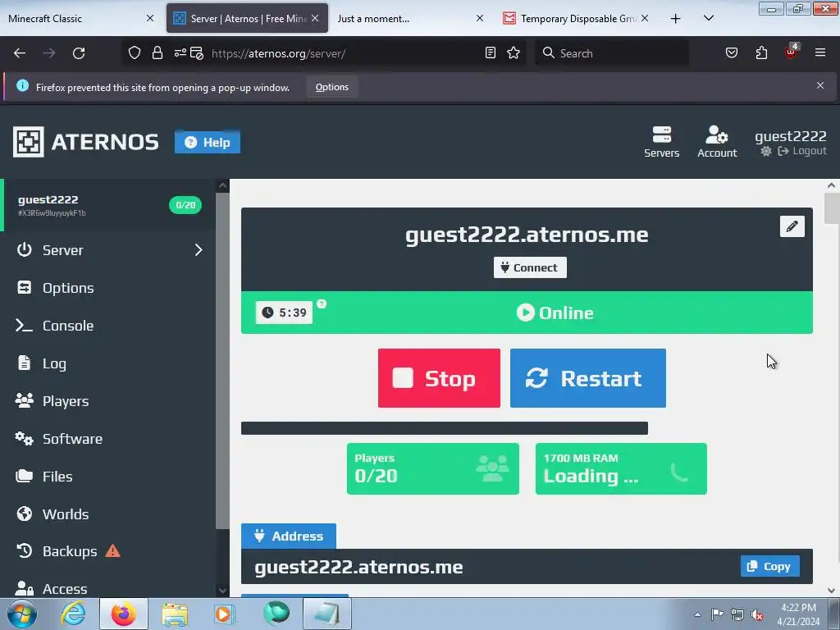Open the pop-up blocked Options button
The image size is (840, 630).
[x=331, y=87]
